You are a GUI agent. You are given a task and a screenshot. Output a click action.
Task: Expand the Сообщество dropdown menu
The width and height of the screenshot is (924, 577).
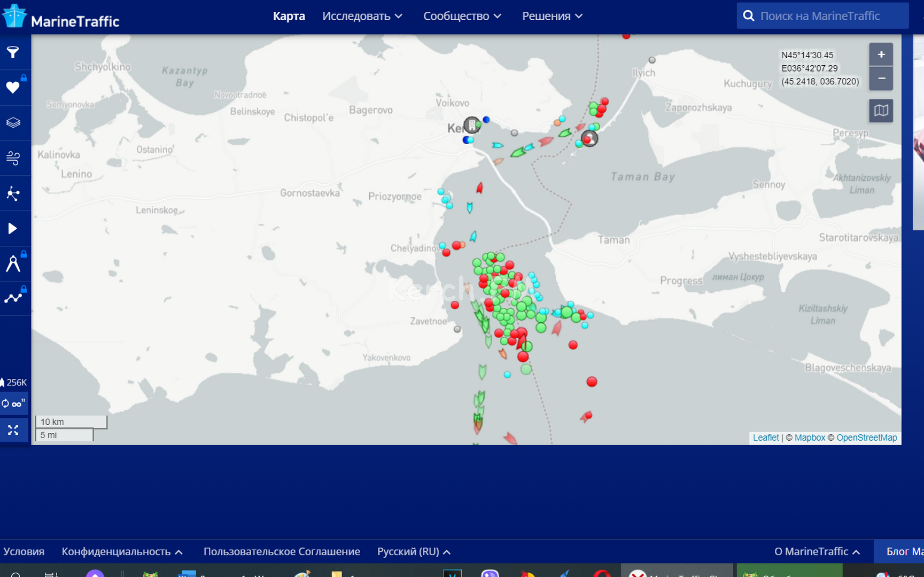462,17
